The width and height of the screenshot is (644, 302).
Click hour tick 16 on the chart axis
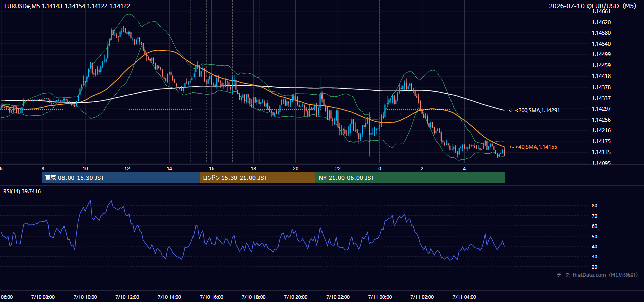[x=211, y=168]
